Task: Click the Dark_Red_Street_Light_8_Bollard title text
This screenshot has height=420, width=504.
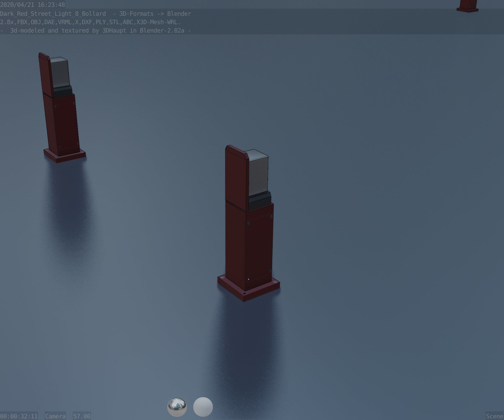Action: (53, 14)
